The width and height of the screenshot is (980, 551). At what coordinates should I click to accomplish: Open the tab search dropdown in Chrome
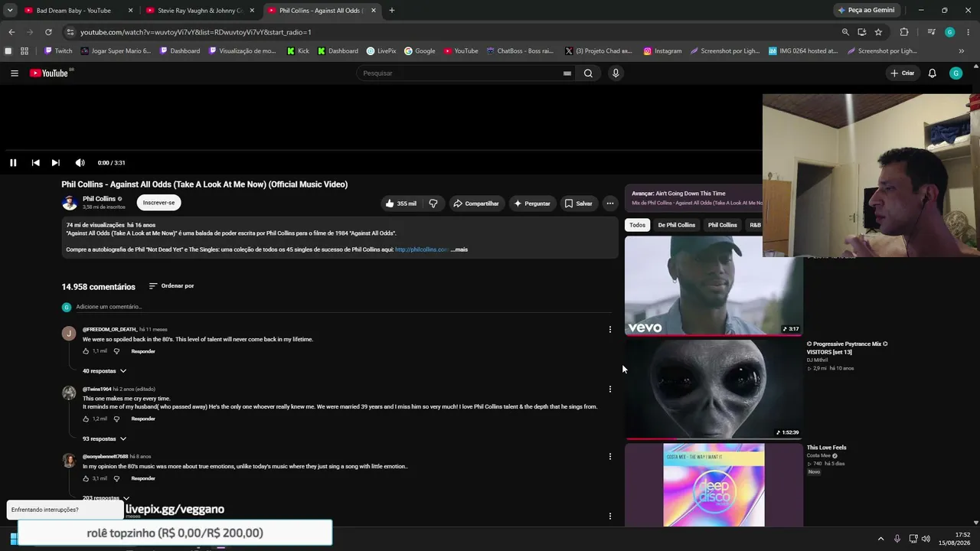pyautogui.click(x=10, y=11)
